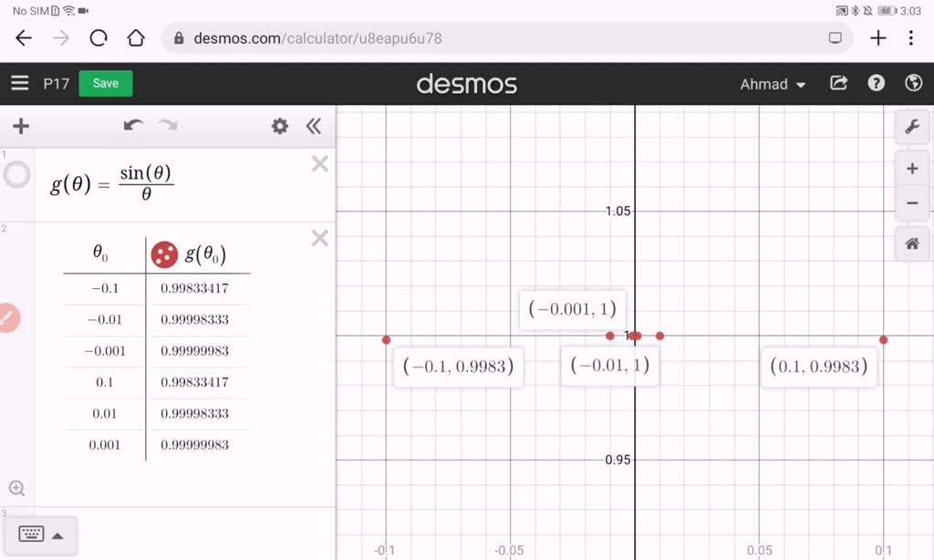The width and height of the screenshot is (934, 560).
Task: Open a new browser tab
Action: click(x=878, y=38)
